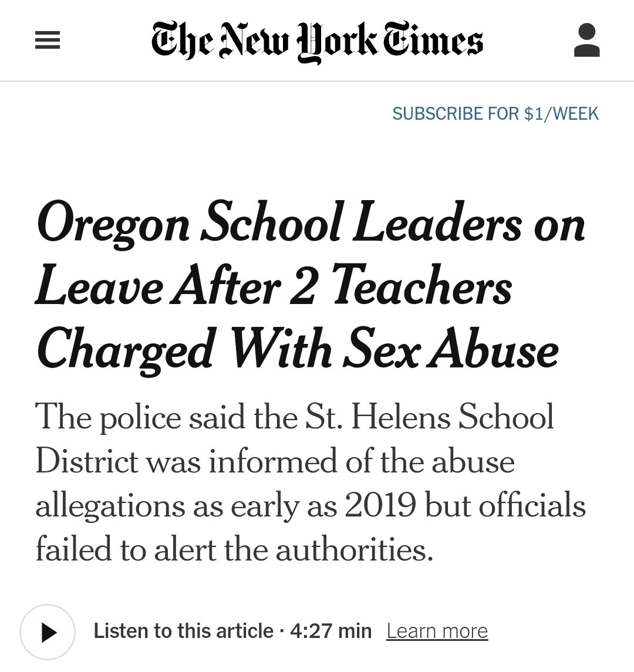Image resolution: width=634 pixels, height=672 pixels.
Task: Click the 4:27 min audio duration
Action: tap(331, 632)
